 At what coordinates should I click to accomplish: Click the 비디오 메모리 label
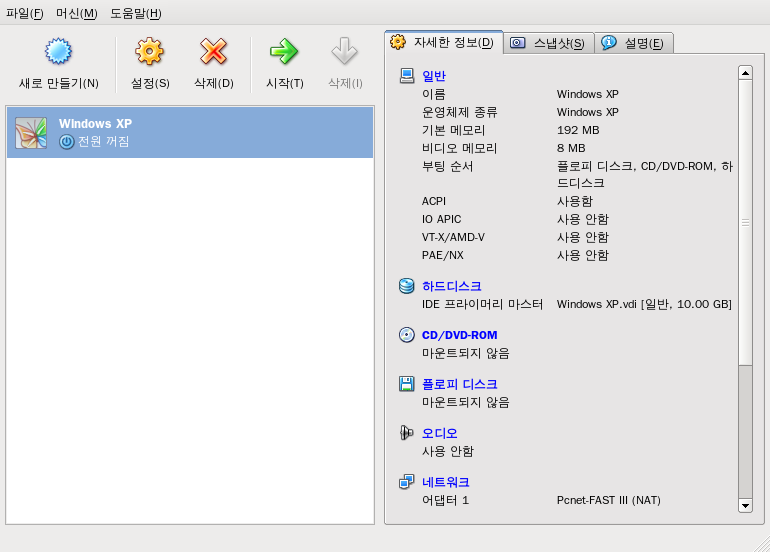pyautogui.click(x=460, y=148)
